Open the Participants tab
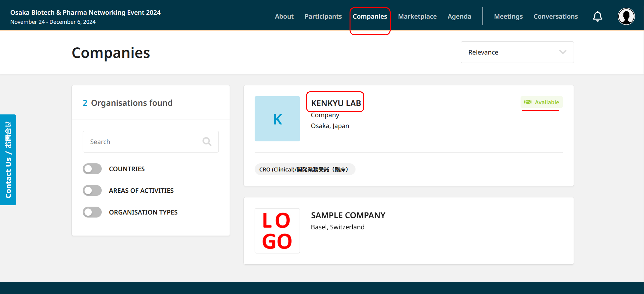The height and width of the screenshot is (294, 644). coord(323,16)
